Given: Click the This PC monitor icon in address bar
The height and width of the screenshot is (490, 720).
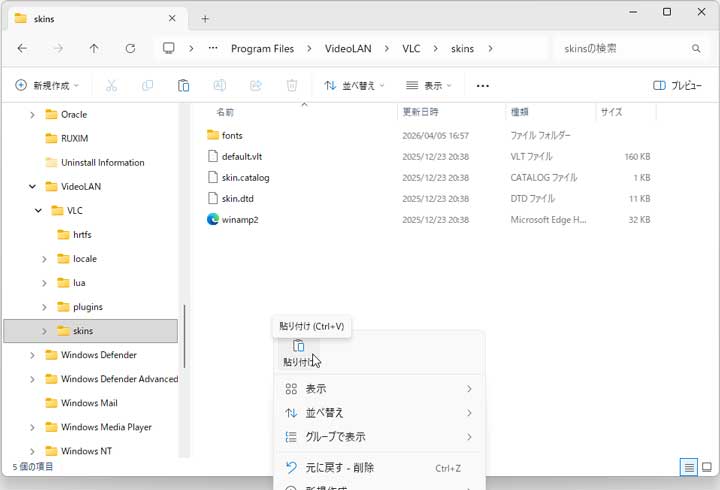Looking at the screenshot, I should point(169,48).
